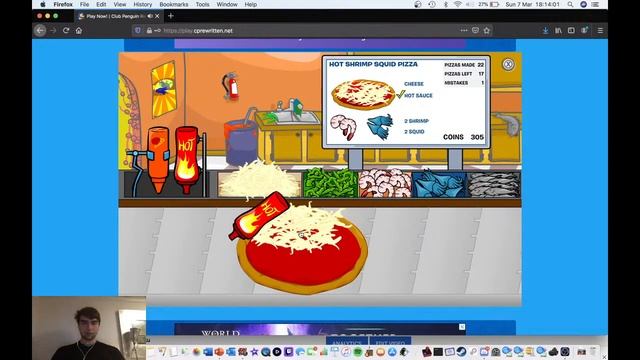
Task: Reload the current page
Action: click(x=66, y=31)
